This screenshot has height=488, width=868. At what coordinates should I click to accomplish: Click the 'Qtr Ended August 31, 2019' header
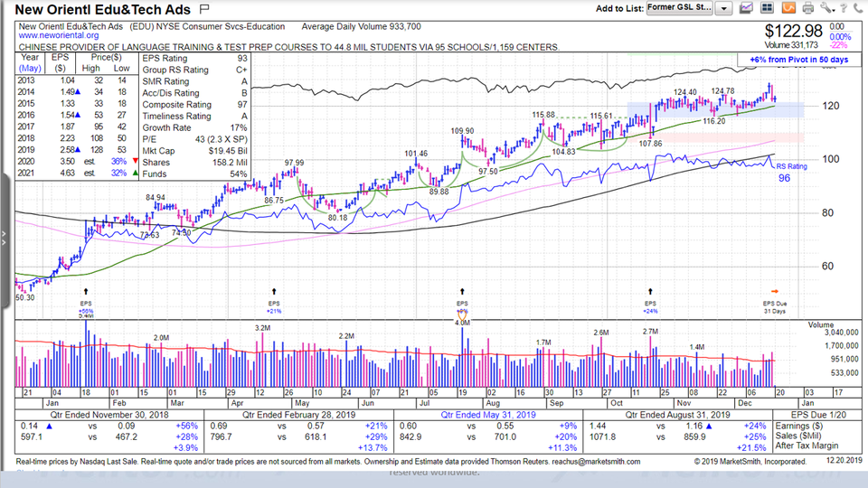point(677,415)
